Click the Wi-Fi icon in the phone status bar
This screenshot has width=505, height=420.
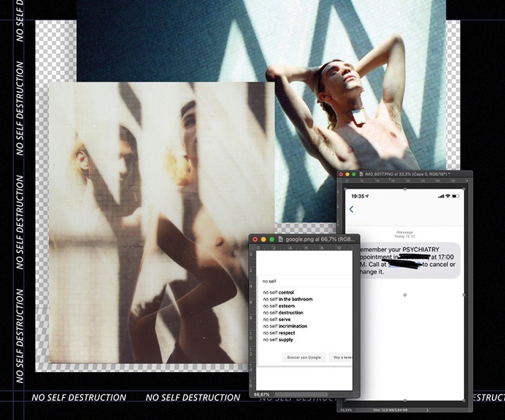tap(447, 196)
